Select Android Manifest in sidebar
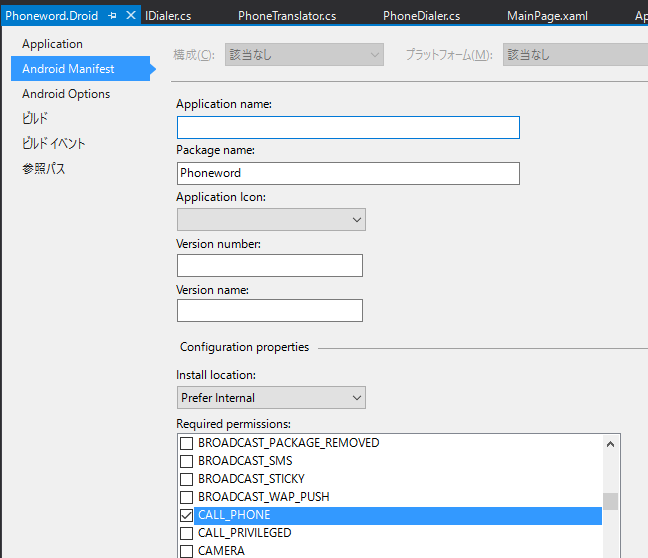The height and width of the screenshot is (558, 648). [81, 69]
